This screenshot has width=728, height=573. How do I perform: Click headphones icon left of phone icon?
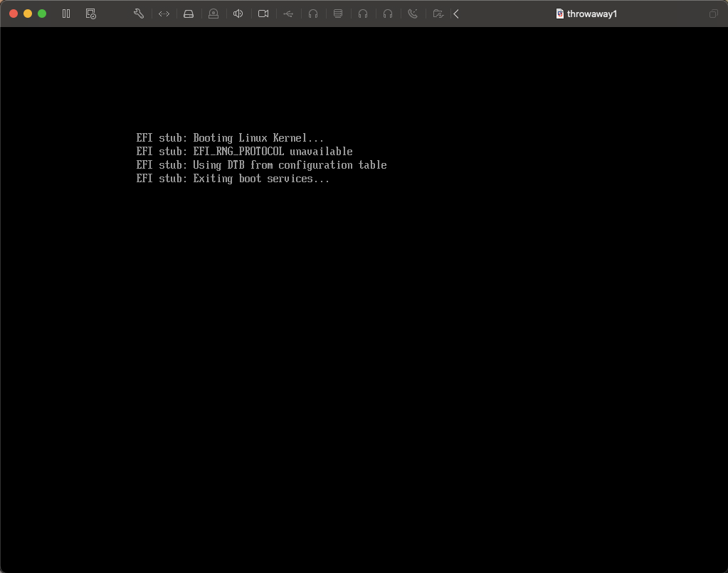click(388, 14)
